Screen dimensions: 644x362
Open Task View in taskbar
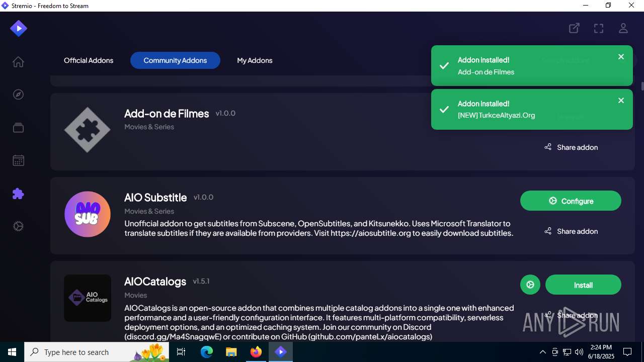tap(182, 352)
